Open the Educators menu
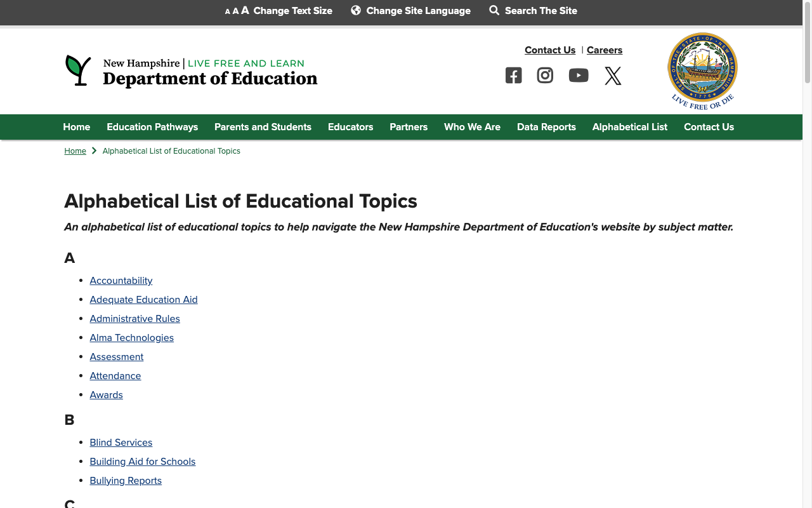The width and height of the screenshot is (812, 508). (x=350, y=127)
